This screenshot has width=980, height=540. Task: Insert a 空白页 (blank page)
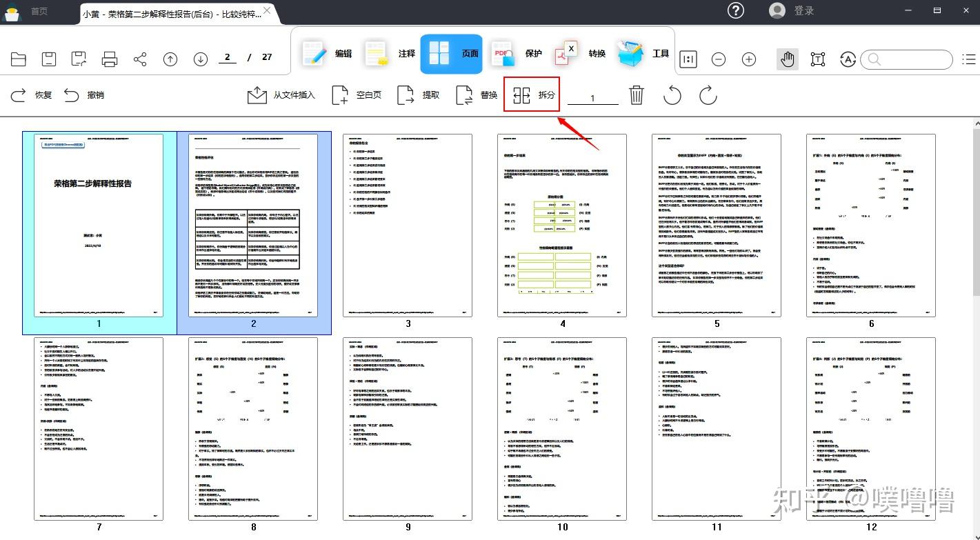click(x=357, y=95)
